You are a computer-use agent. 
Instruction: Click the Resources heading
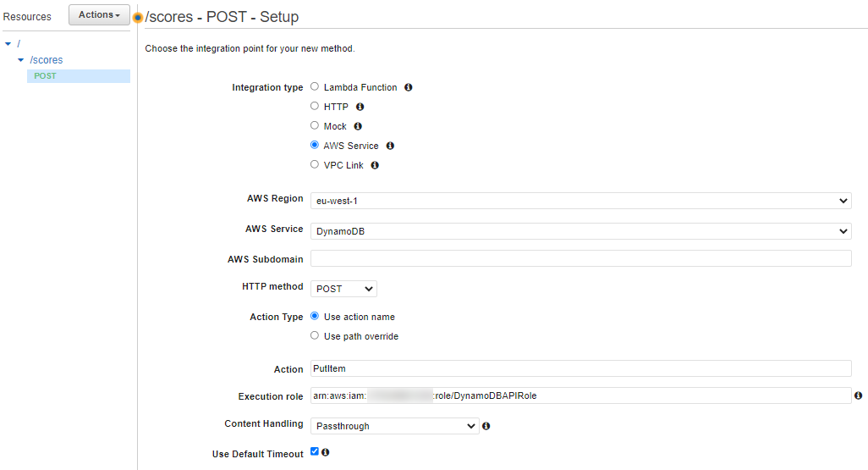(27, 17)
